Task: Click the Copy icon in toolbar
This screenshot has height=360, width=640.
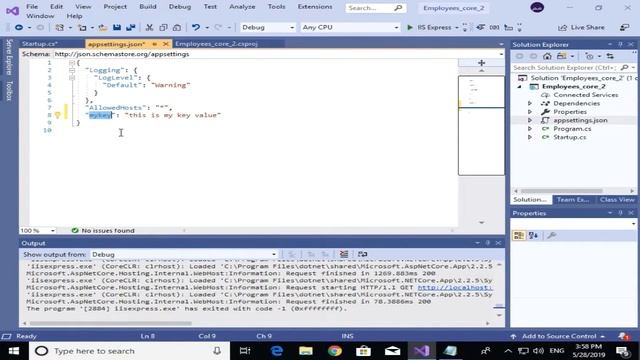Action: tap(163, 27)
